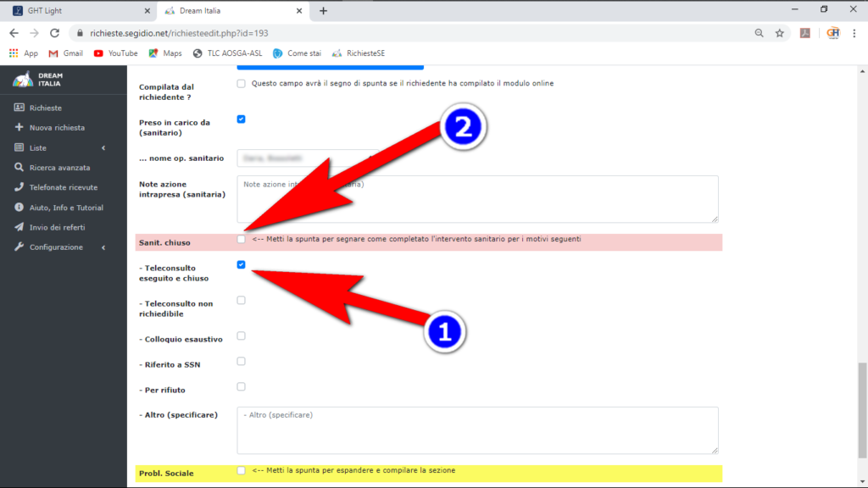This screenshot has height=488, width=868.
Task: Expand the Liste sidebar menu
Action: [59, 148]
